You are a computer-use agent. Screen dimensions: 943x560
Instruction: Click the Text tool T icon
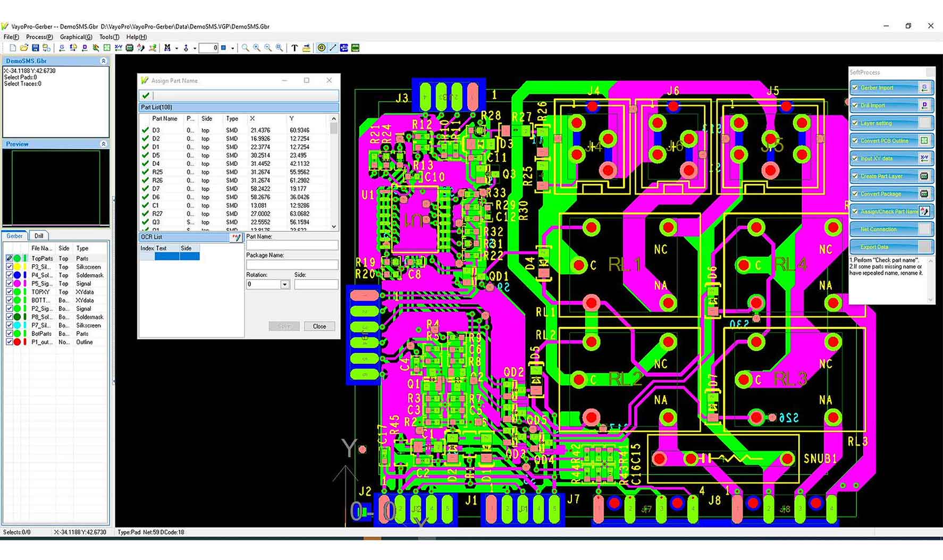(x=294, y=48)
